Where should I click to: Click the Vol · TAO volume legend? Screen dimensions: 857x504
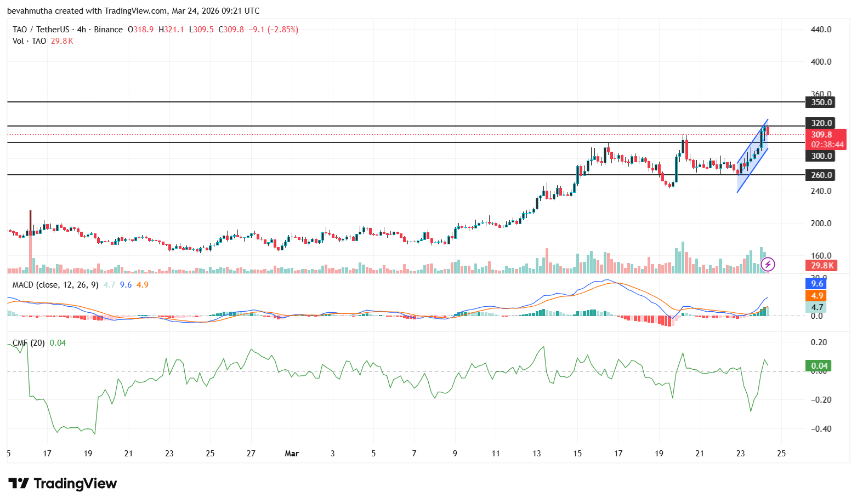pos(29,41)
